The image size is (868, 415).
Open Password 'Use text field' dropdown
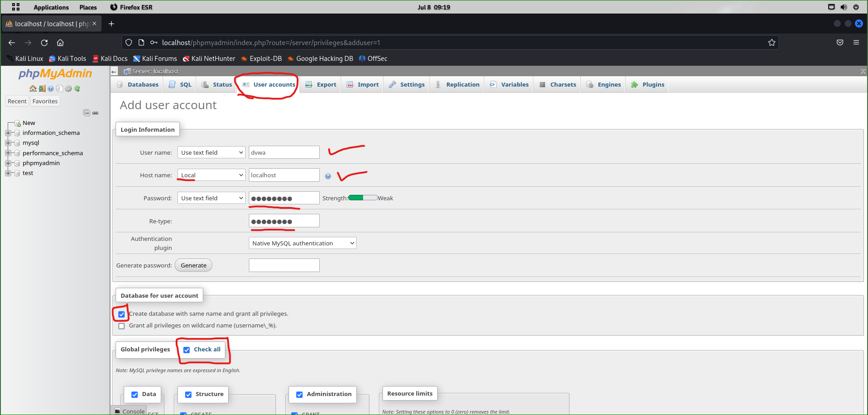[211, 198]
